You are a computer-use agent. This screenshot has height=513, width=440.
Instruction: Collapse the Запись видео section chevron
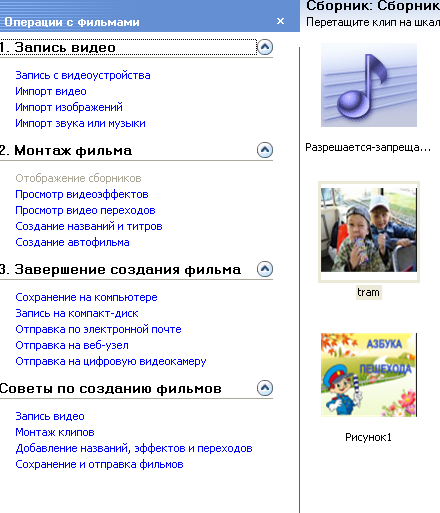click(265, 47)
